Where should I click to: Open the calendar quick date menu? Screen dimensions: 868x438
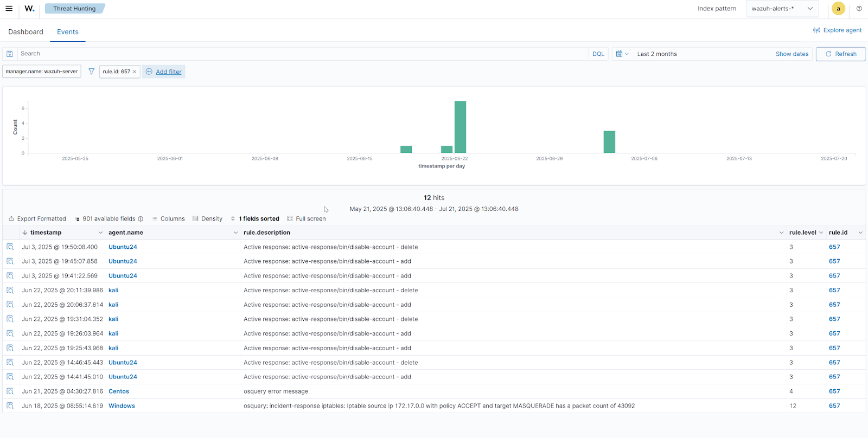pos(622,54)
